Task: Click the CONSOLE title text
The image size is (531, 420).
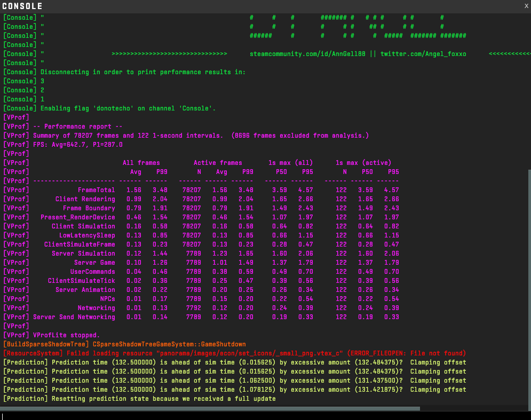Action: pos(22,6)
